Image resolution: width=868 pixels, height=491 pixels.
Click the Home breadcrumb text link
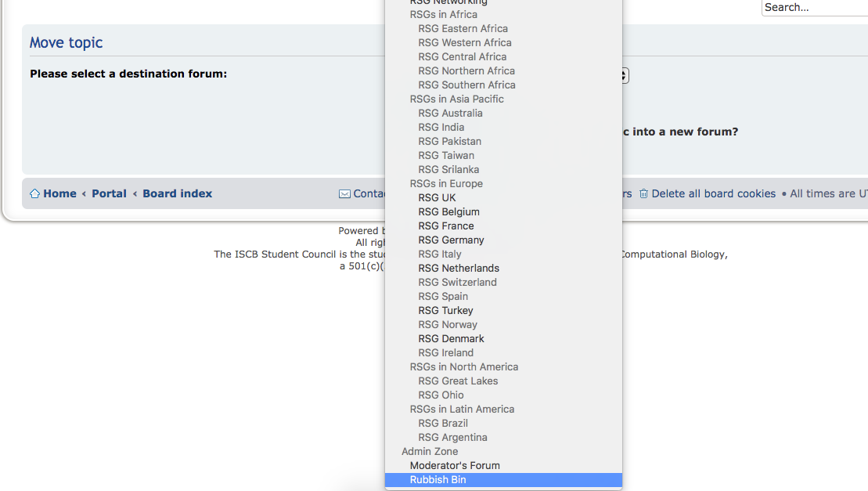point(59,194)
